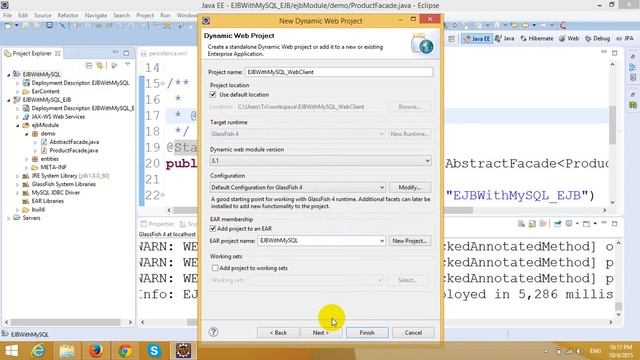Switch to the persistence.xml editor tab

(164, 53)
